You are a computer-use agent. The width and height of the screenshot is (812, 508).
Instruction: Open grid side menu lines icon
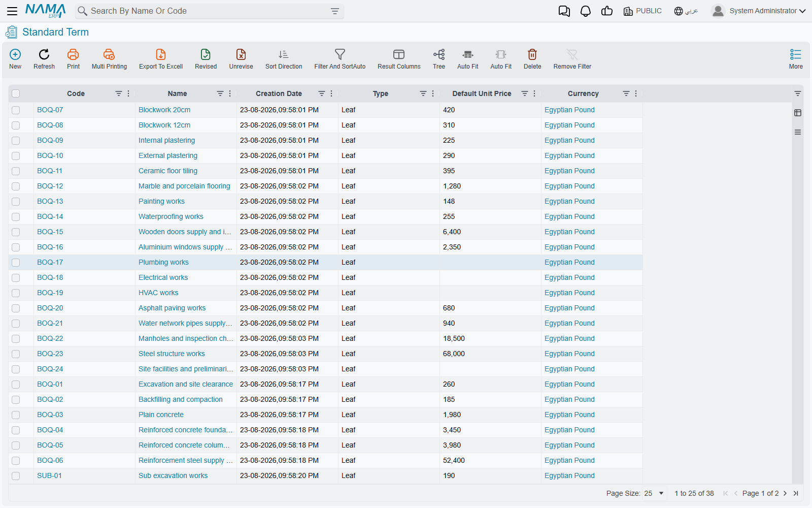798,132
